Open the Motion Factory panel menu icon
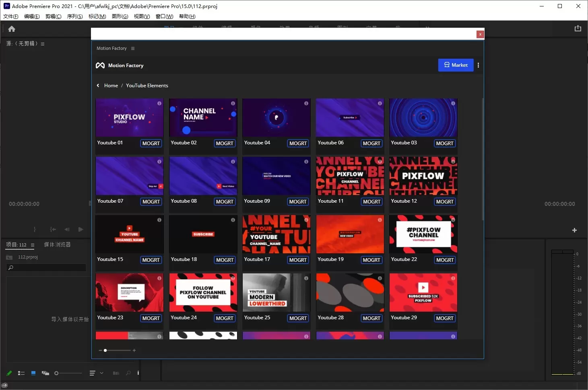This screenshot has height=390, width=588. [x=133, y=48]
